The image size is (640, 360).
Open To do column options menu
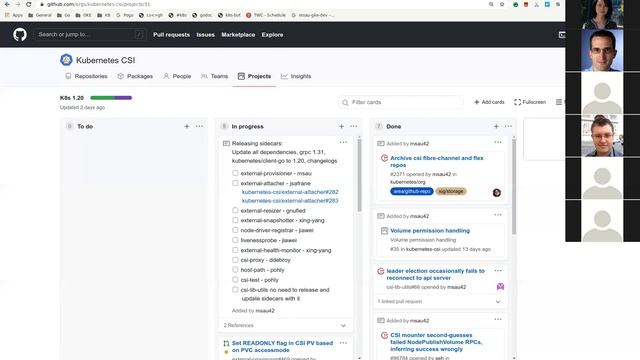tap(199, 127)
